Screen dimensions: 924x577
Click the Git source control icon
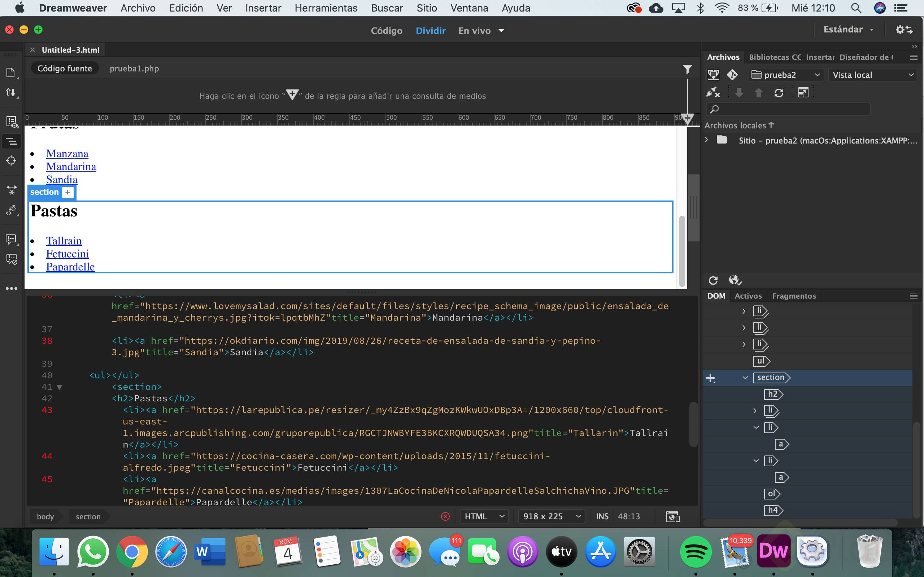tap(732, 75)
